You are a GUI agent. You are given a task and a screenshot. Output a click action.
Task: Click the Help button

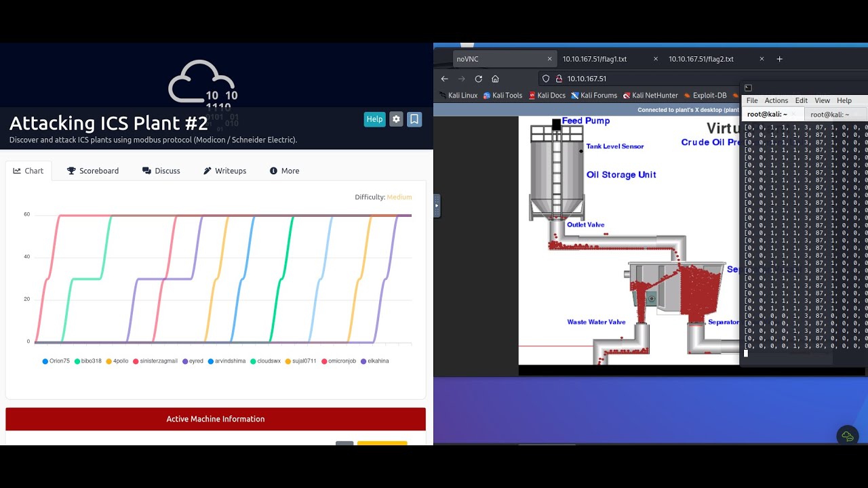pyautogui.click(x=374, y=119)
